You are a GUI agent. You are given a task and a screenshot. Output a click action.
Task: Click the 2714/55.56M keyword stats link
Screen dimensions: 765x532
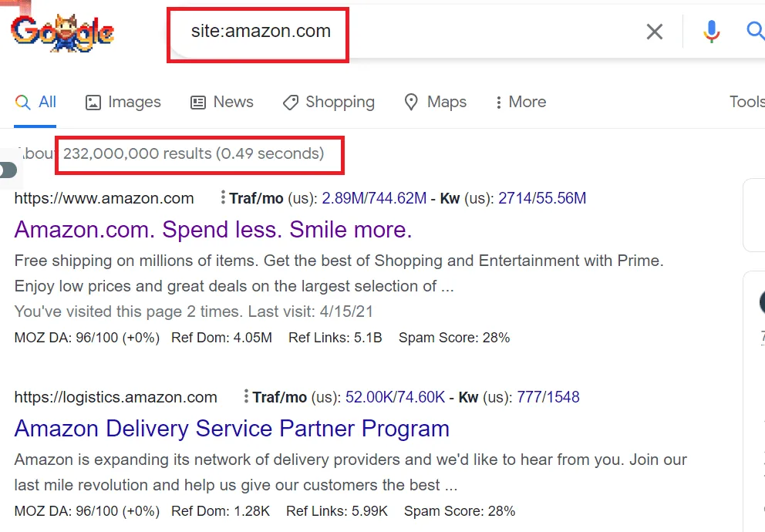pyautogui.click(x=542, y=198)
